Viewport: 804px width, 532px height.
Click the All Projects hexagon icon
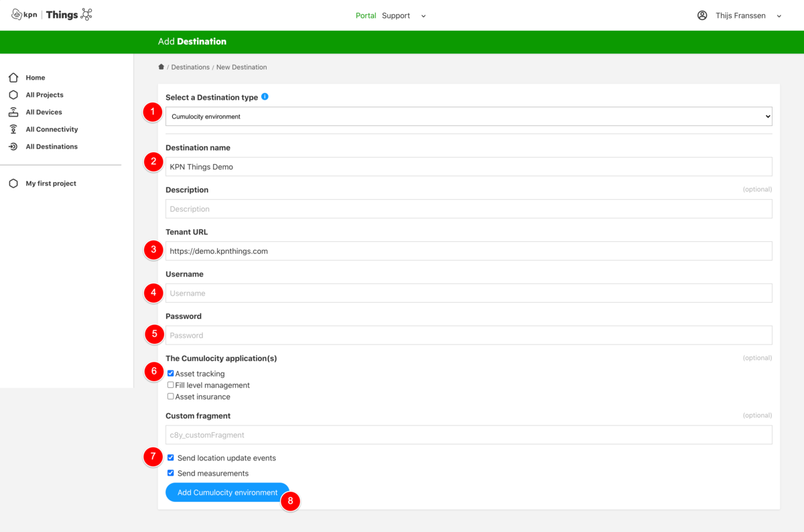tap(13, 95)
